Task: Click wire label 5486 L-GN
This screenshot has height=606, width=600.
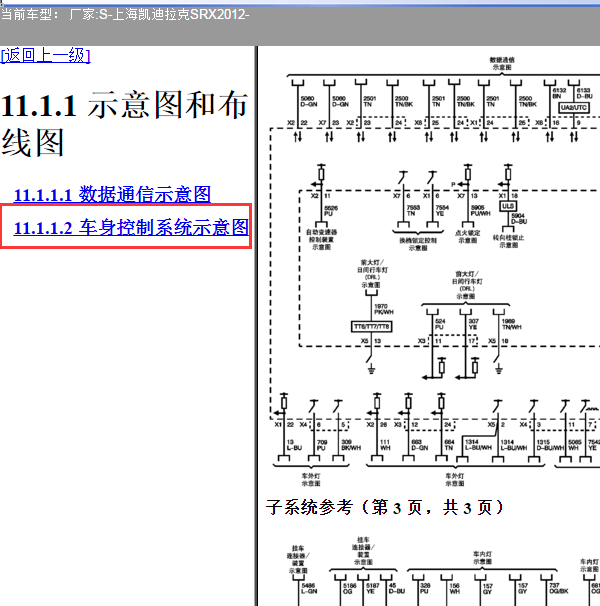Action: click(x=309, y=588)
